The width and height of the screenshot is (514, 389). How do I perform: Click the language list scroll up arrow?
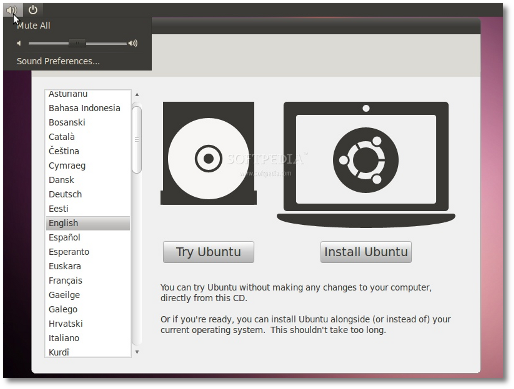pyautogui.click(x=137, y=95)
